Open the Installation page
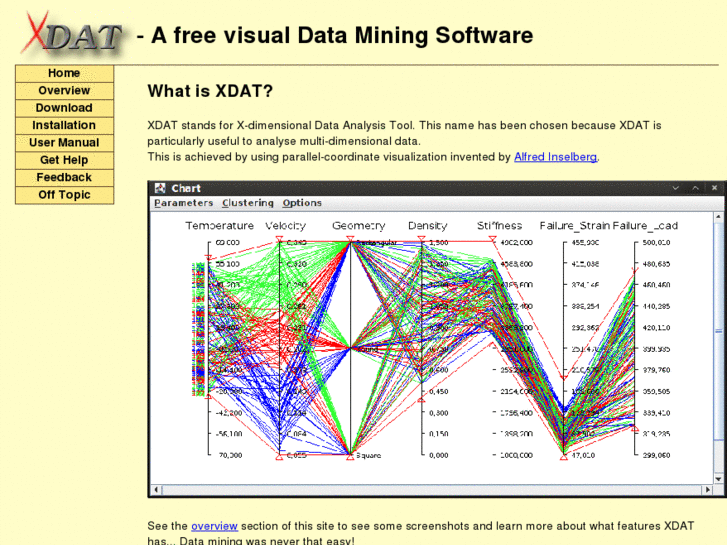 pos(64,125)
